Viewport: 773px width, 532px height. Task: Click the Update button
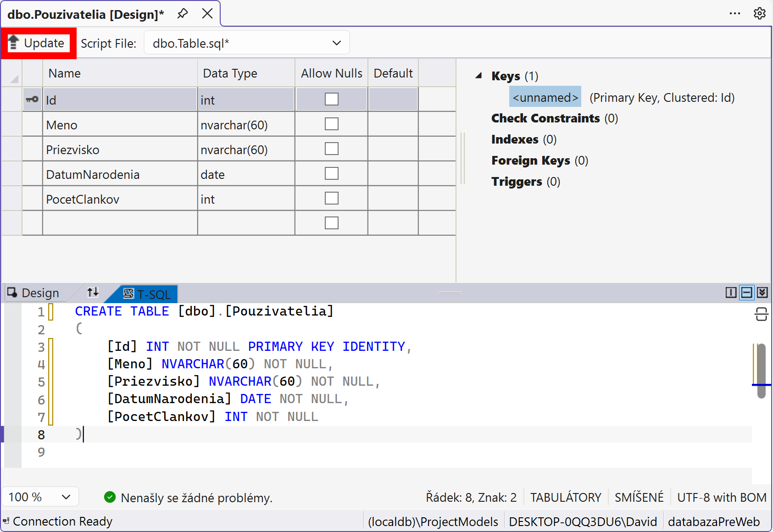(39, 43)
